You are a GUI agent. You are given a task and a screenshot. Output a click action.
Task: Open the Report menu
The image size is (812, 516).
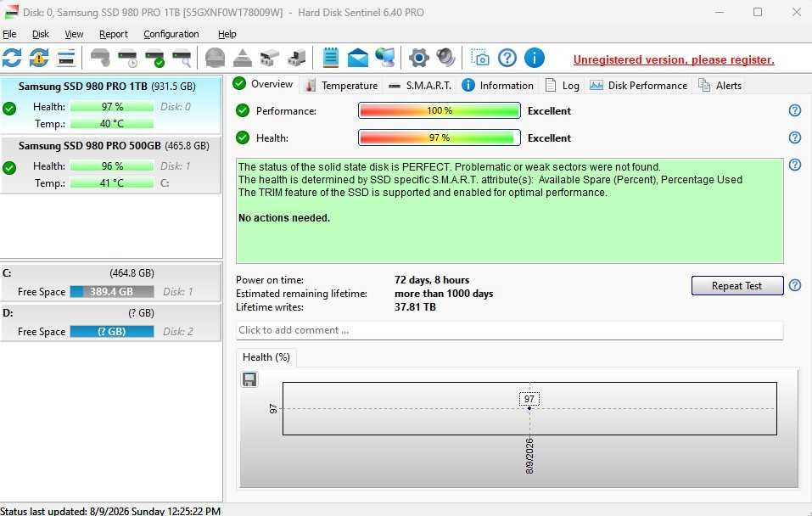(x=114, y=34)
